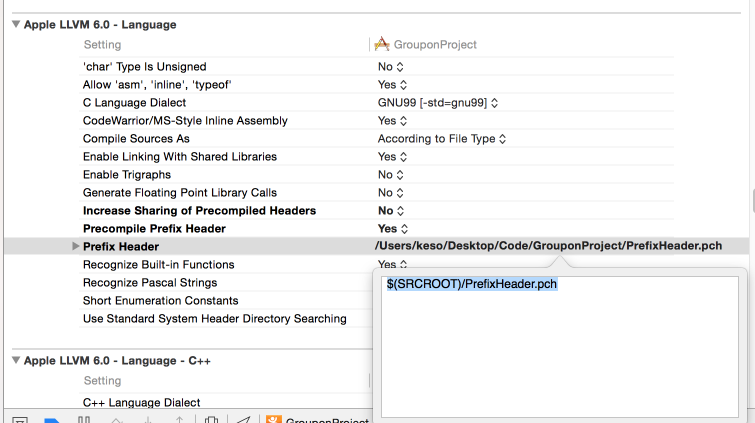The width and height of the screenshot is (755, 423).
Task: Click the simulate location arrow icon
Action: (243, 420)
